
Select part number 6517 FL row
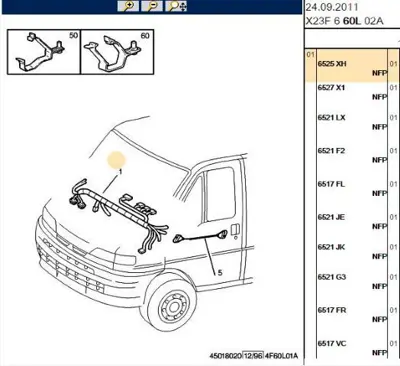[x=352, y=189]
